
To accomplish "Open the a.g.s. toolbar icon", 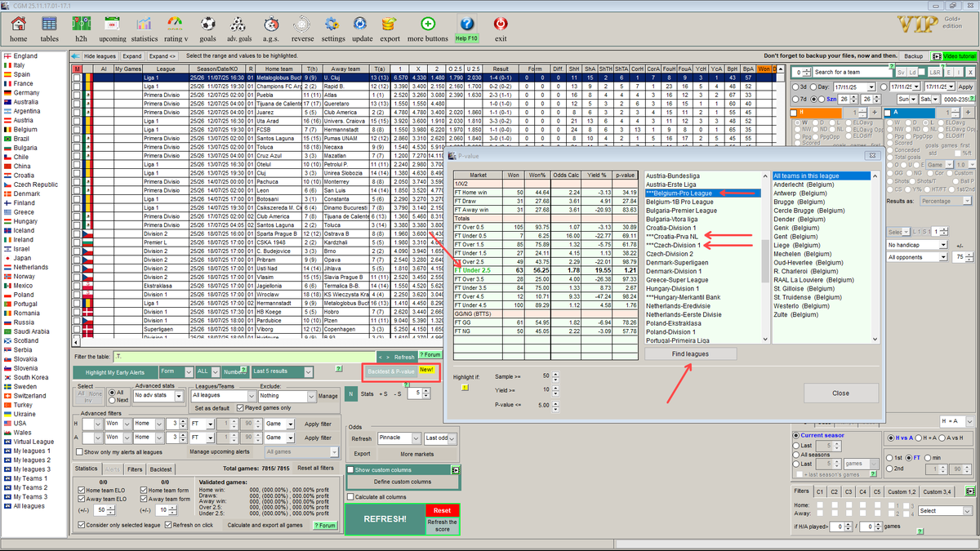I will pyautogui.click(x=270, y=24).
